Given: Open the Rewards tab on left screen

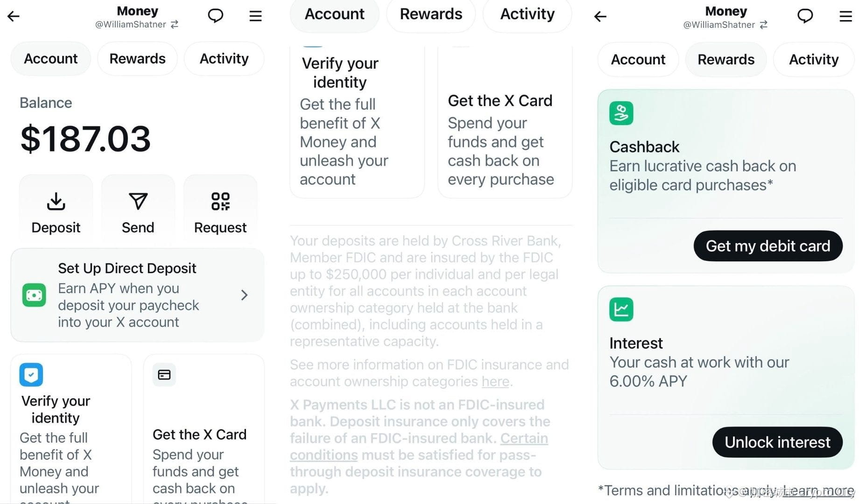Looking at the screenshot, I should pos(137,59).
